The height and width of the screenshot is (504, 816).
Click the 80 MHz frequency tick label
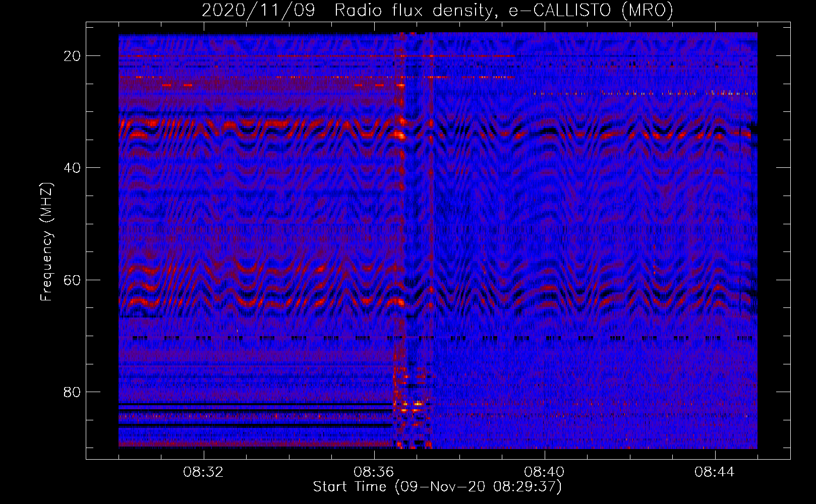click(73, 392)
